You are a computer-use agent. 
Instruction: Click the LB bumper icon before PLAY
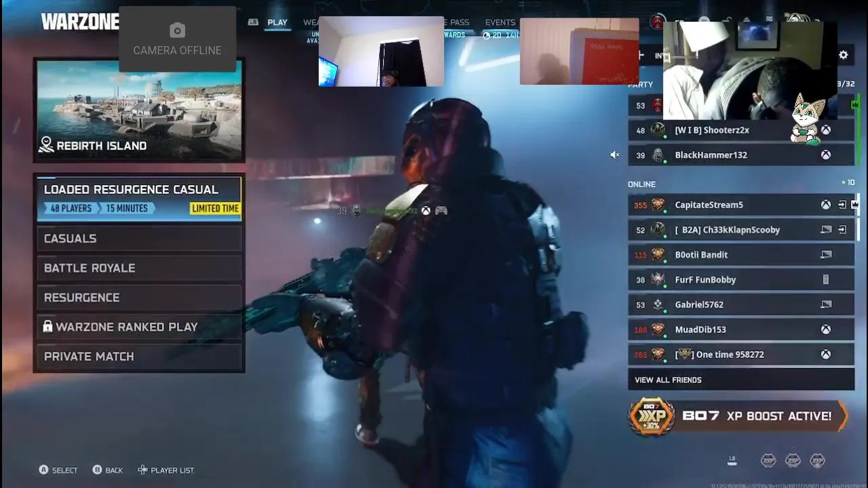point(253,22)
